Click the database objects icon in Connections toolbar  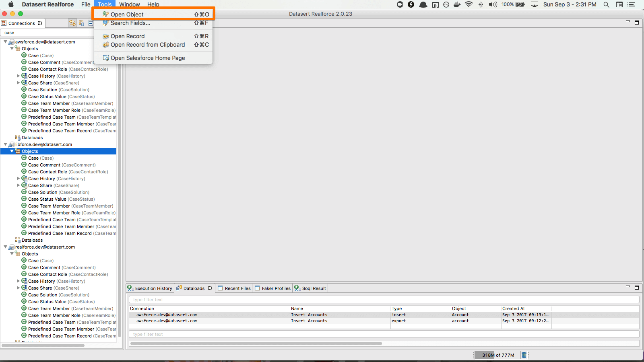[81, 23]
